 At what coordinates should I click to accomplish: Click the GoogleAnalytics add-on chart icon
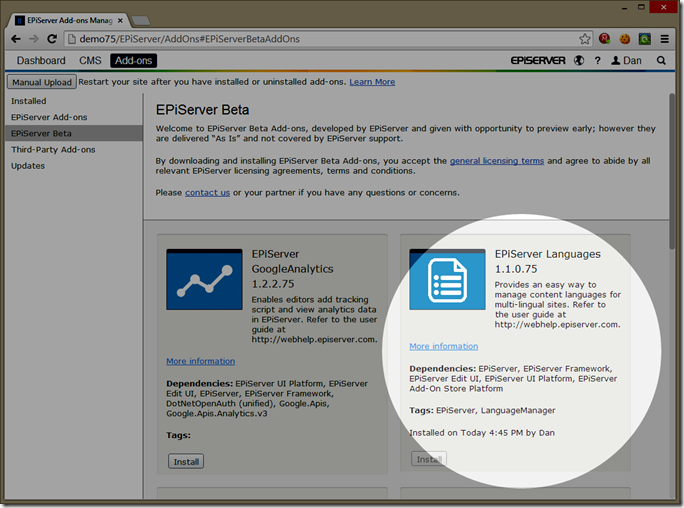point(204,281)
